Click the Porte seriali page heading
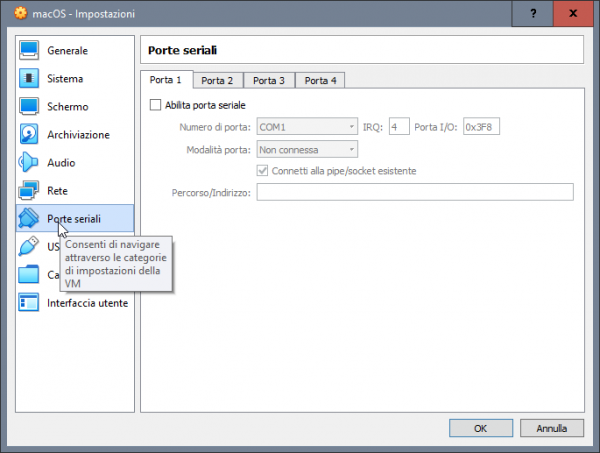 tap(183, 50)
